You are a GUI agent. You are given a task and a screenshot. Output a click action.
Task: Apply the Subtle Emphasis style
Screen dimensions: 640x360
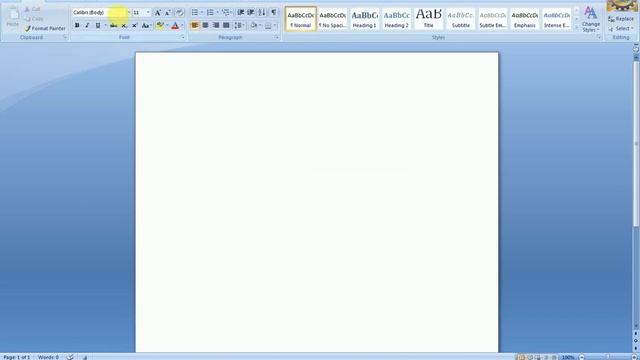click(x=493, y=19)
